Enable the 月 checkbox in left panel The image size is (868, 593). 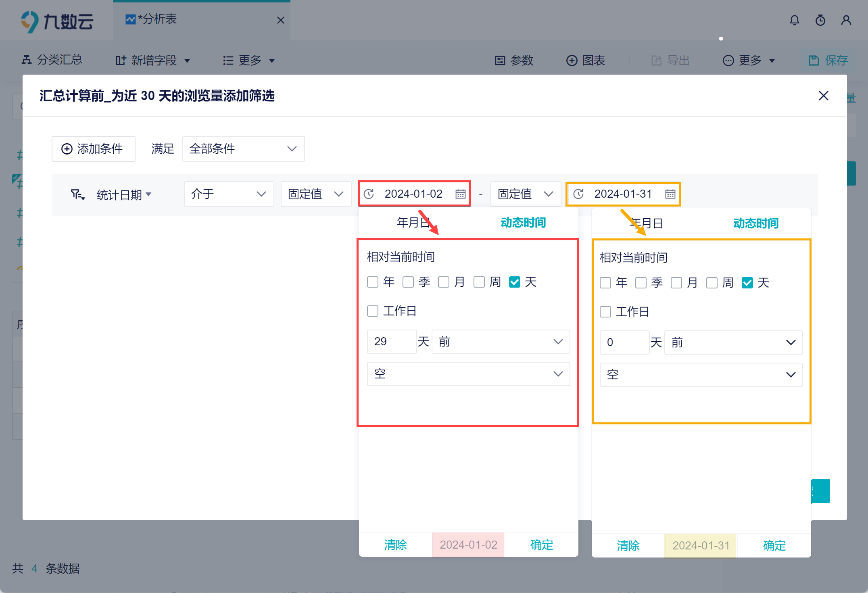444,282
